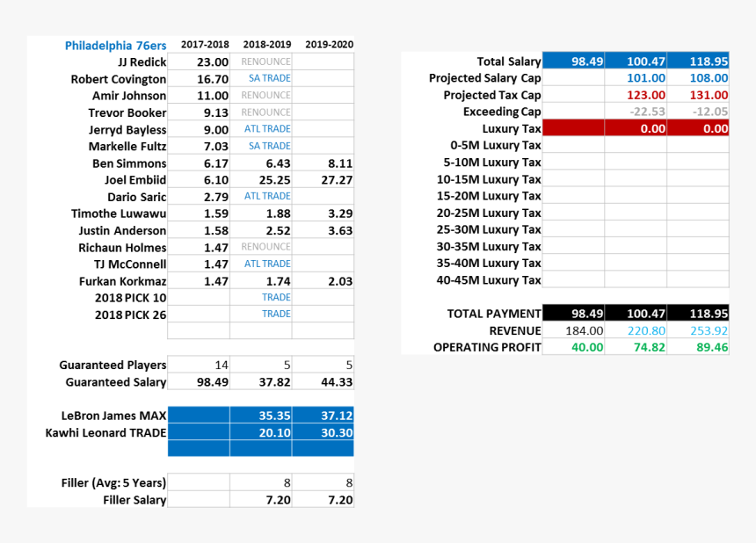756x543 pixels.
Task: Select the Filler (Avg: 5 Years) label
Action: click(x=113, y=483)
